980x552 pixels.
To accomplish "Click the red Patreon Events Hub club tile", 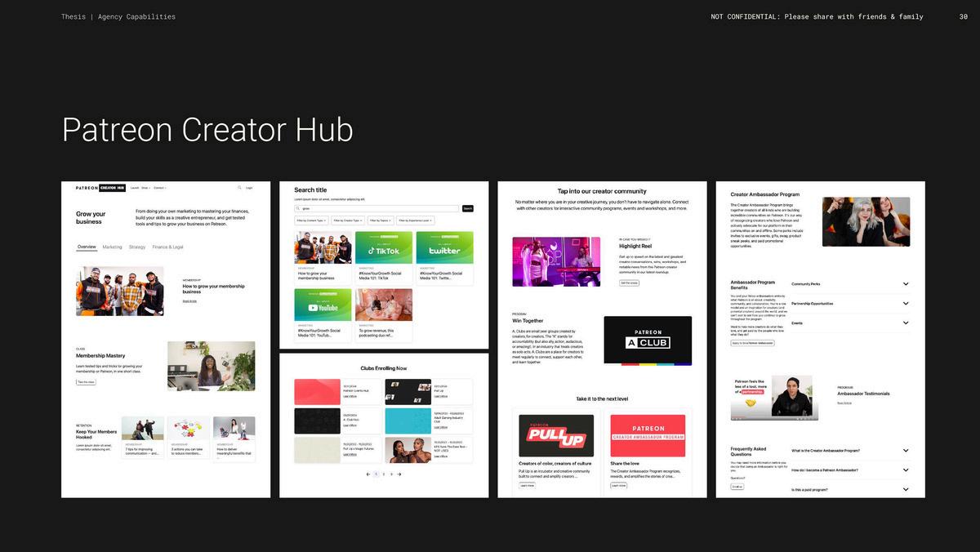I will coord(317,392).
